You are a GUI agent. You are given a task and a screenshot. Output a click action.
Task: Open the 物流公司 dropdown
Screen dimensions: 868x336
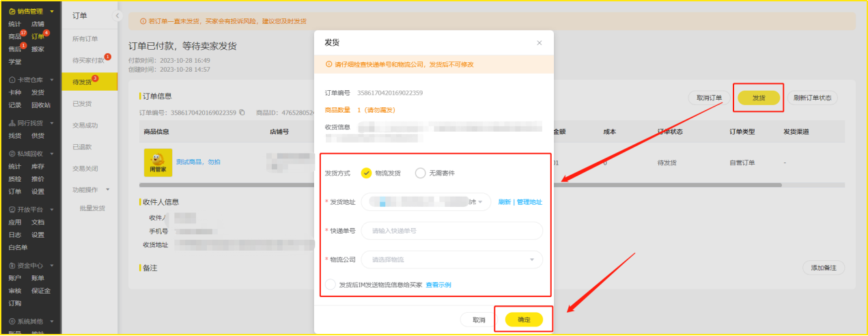point(451,260)
